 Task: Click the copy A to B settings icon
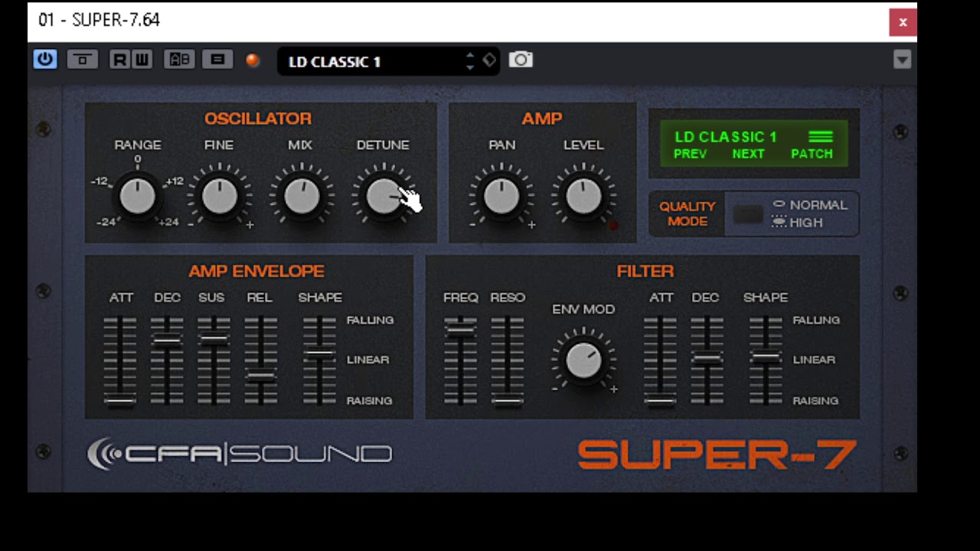(217, 60)
